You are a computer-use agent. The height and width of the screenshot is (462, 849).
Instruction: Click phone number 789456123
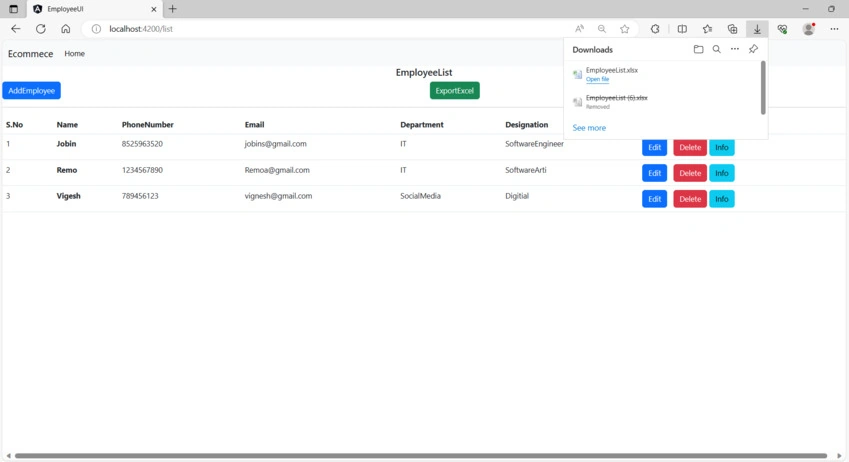click(140, 196)
